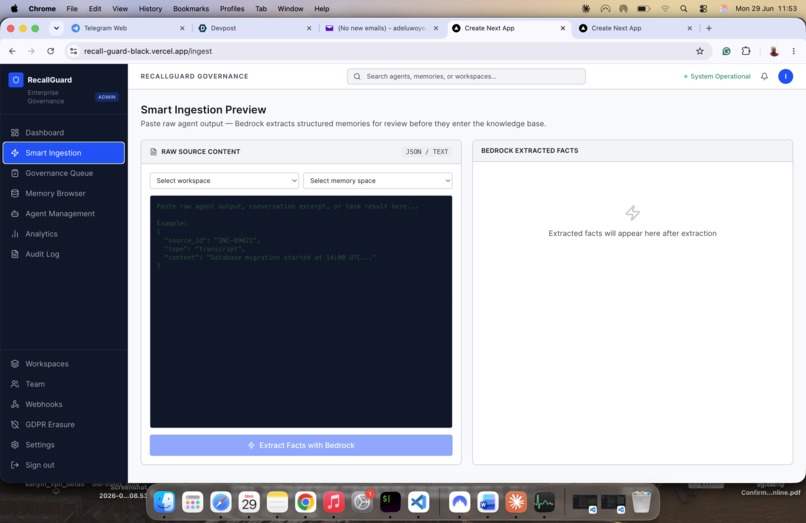The image size is (806, 523).
Task: Open the tab search dropdown arrow
Action: (56, 28)
